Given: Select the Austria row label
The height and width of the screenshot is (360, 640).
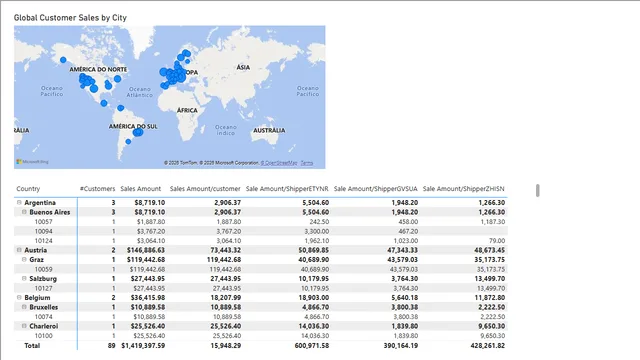Looking at the screenshot, I should [36, 250].
